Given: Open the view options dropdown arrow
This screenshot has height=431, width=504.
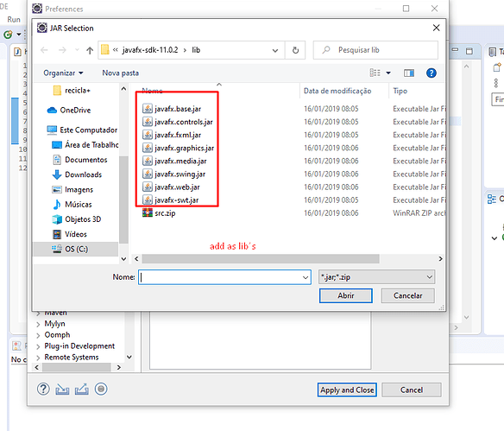Looking at the screenshot, I should click(x=388, y=73).
